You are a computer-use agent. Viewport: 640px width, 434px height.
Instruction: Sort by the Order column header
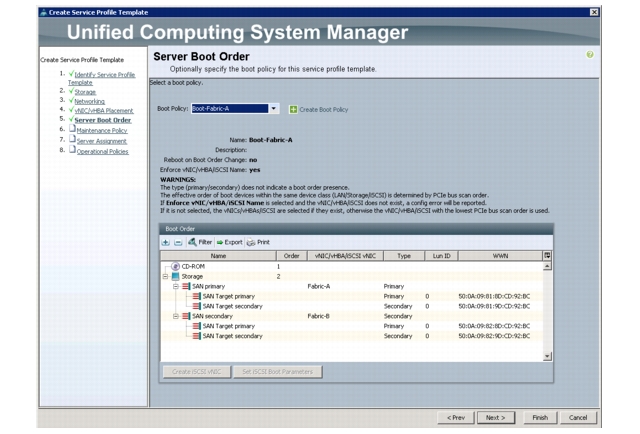point(291,256)
